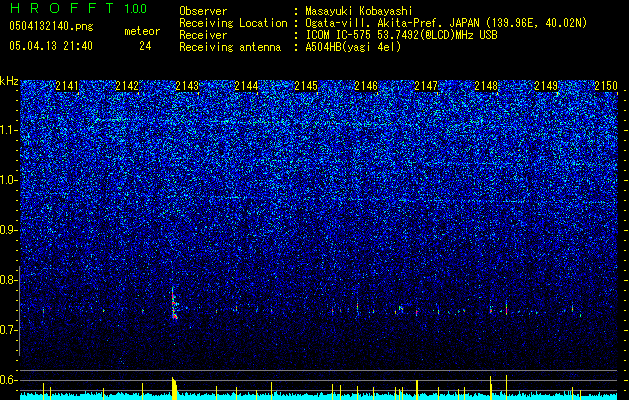629x400 pixels.
Task: Click the 0.9 kHz axis label
Action: (9, 230)
